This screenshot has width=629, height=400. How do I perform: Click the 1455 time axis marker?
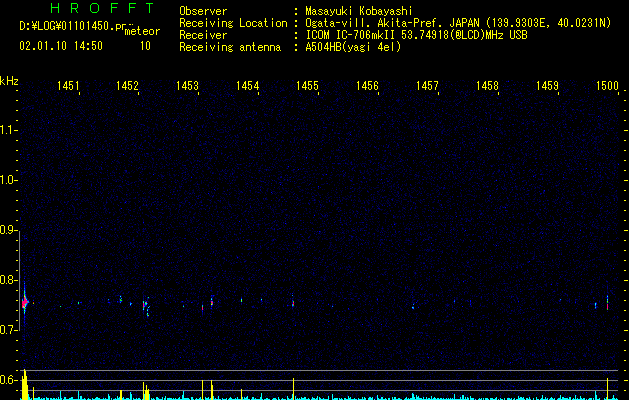[x=307, y=86]
